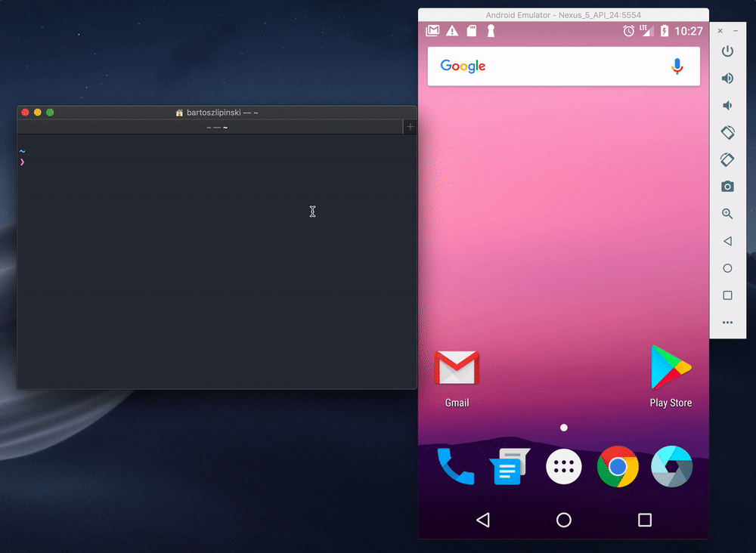Tap the home screen page indicator dot
This screenshot has height=553, width=756.
pyautogui.click(x=564, y=428)
